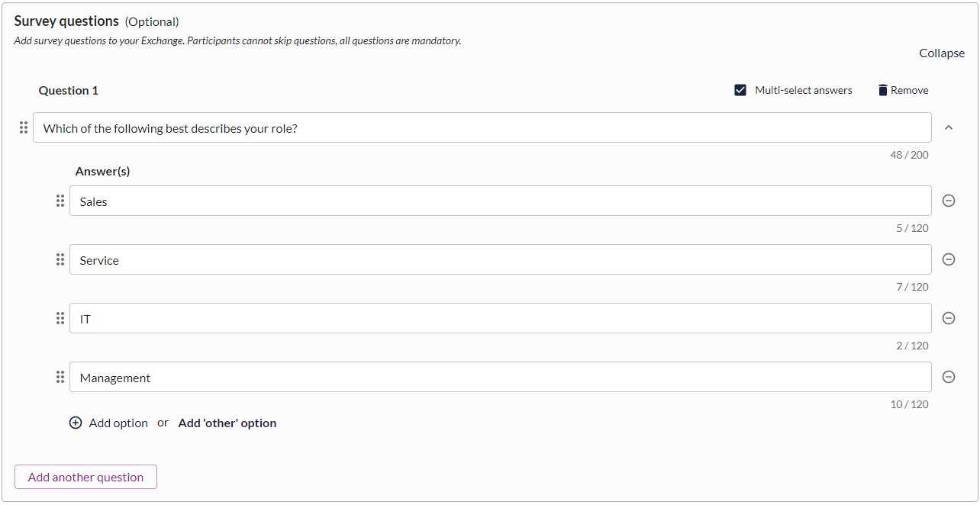The width and height of the screenshot is (980, 505).
Task: Click Add 'other' option link
Action: (227, 423)
